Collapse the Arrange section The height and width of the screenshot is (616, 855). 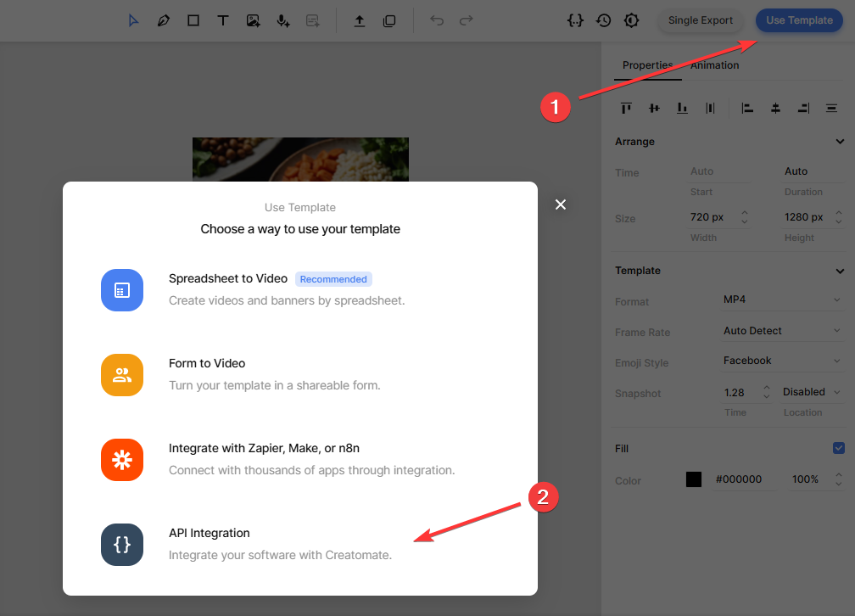[840, 142]
